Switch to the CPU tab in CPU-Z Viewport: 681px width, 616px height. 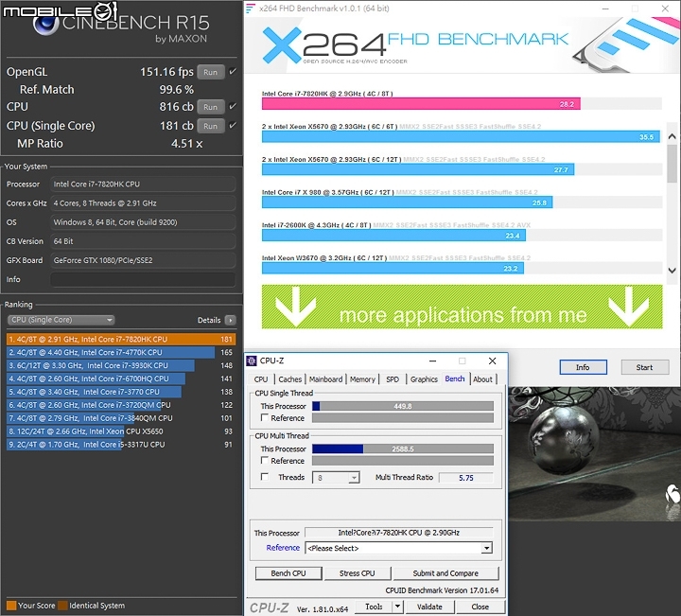coord(261,379)
